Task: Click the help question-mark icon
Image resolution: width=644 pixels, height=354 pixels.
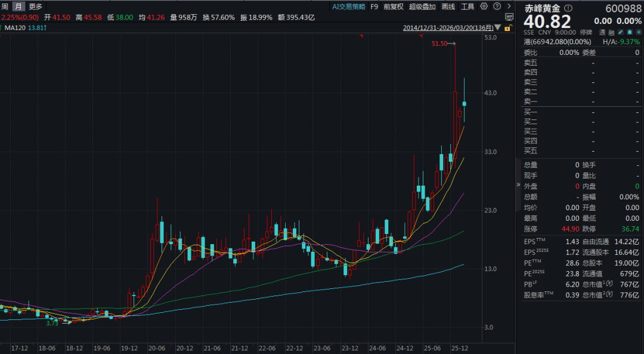Action: 497,7
